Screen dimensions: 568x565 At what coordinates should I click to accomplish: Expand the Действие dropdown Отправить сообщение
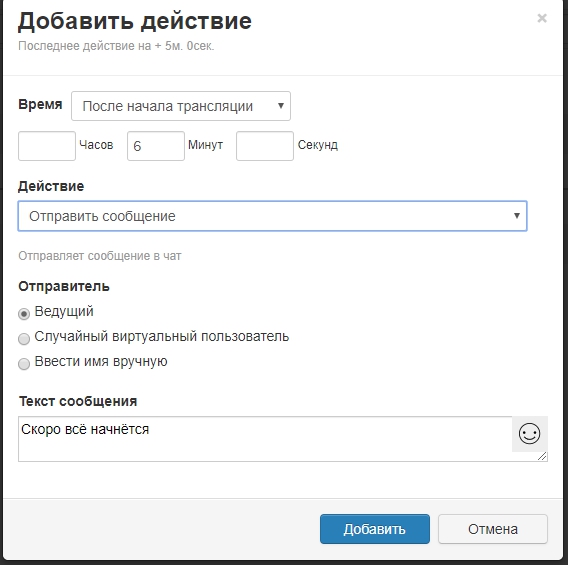click(x=272, y=216)
